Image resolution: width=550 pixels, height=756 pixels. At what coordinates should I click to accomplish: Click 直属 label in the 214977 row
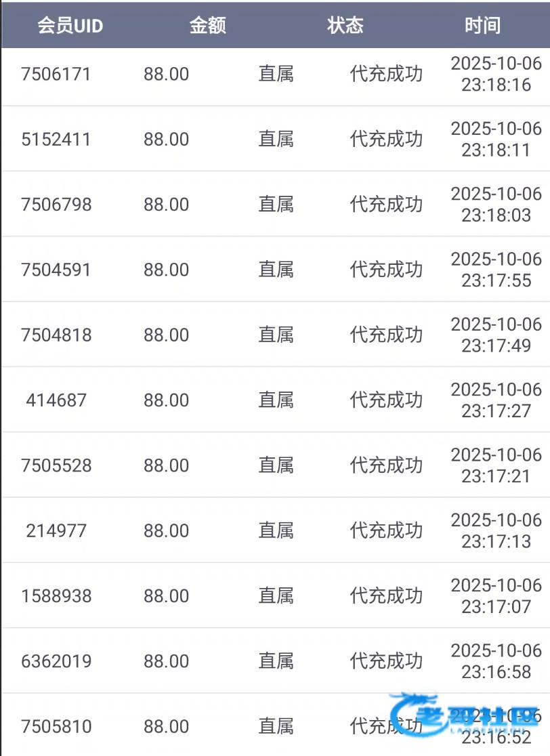276,530
